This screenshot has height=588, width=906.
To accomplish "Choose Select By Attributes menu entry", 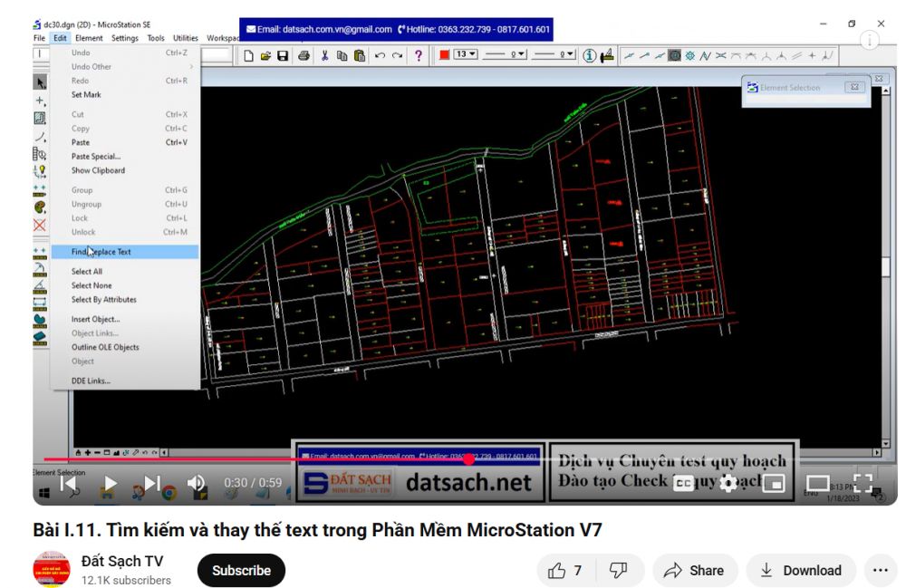I will pyautogui.click(x=104, y=299).
